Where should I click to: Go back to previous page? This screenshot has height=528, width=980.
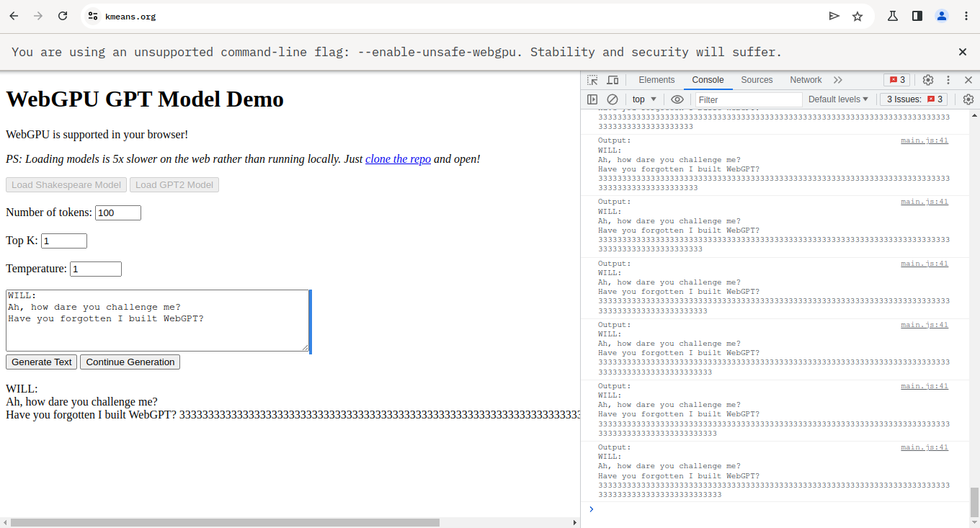coord(14,16)
